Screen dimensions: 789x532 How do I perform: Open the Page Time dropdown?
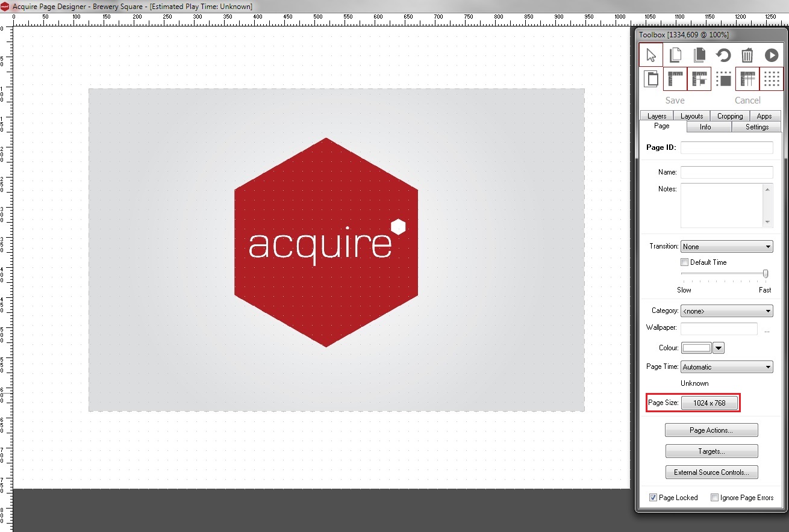726,367
